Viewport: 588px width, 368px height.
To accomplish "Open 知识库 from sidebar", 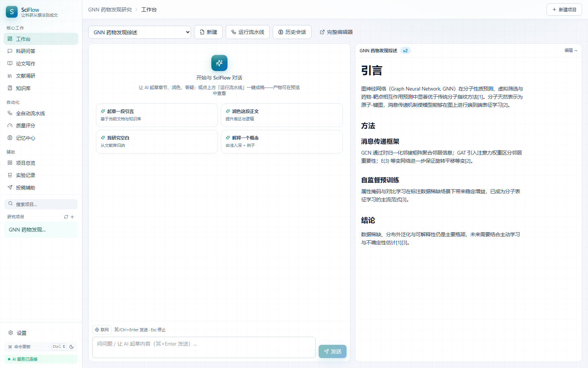I will click(x=41, y=88).
